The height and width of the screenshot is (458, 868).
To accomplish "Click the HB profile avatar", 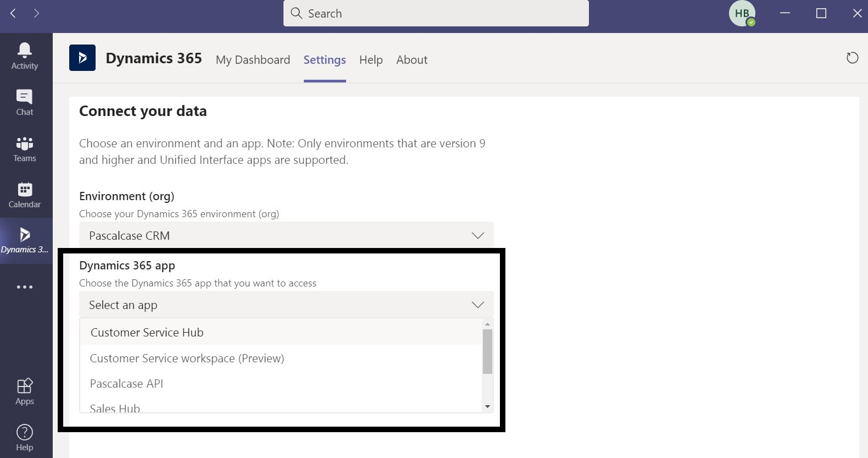I will click(x=742, y=14).
